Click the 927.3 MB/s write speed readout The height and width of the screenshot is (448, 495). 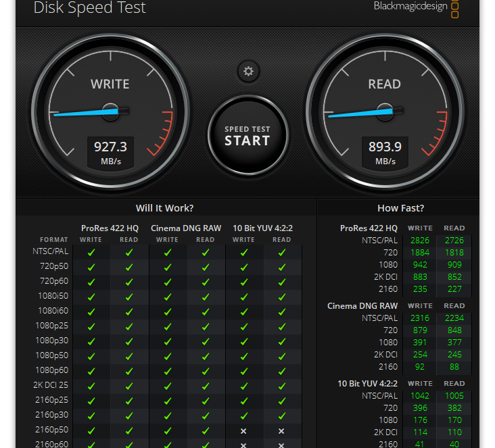tap(110, 153)
